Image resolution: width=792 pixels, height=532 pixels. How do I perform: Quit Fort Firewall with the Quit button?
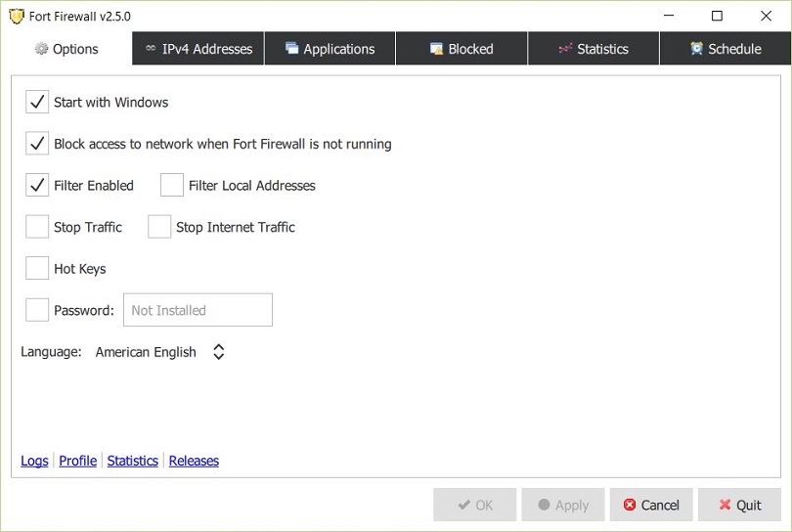pyautogui.click(x=739, y=505)
